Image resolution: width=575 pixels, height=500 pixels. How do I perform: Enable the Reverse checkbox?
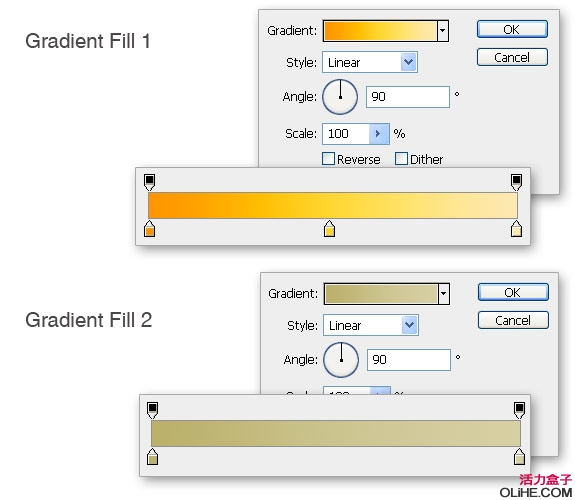click(x=328, y=159)
